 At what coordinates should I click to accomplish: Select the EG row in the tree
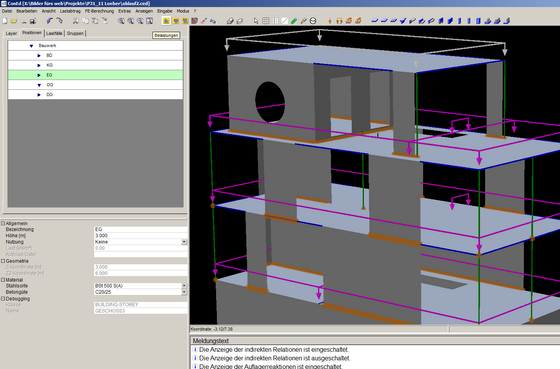[x=95, y=75]
